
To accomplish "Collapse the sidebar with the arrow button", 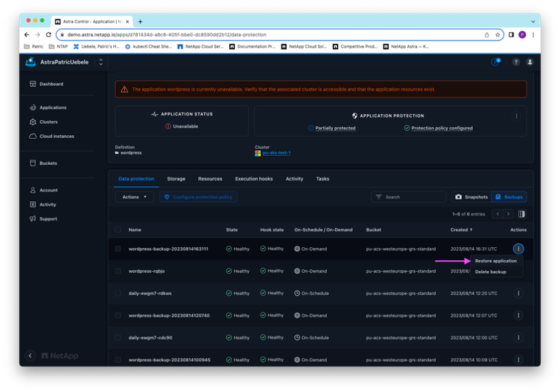I will 30,356.
